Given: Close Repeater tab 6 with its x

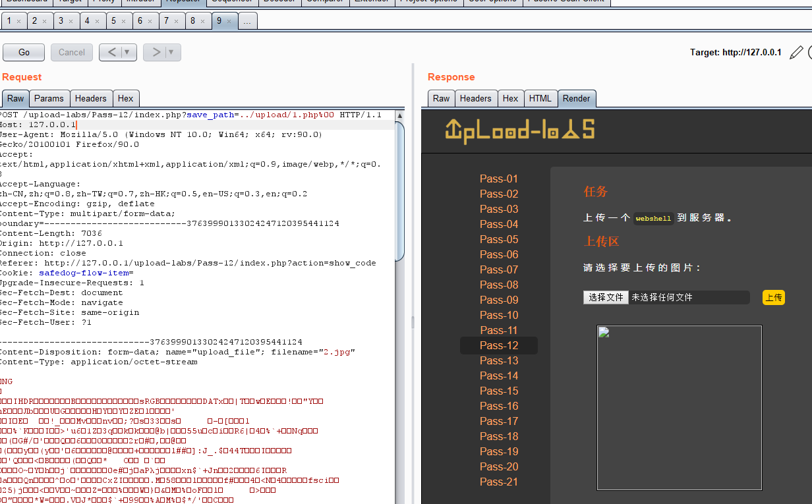Looking at the screenshot, I should click(150, 22).
